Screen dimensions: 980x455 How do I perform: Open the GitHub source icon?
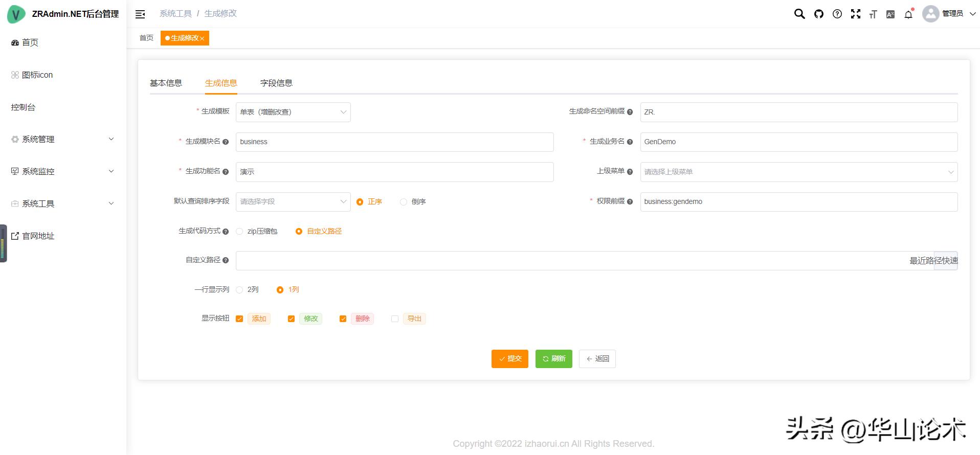819,14
